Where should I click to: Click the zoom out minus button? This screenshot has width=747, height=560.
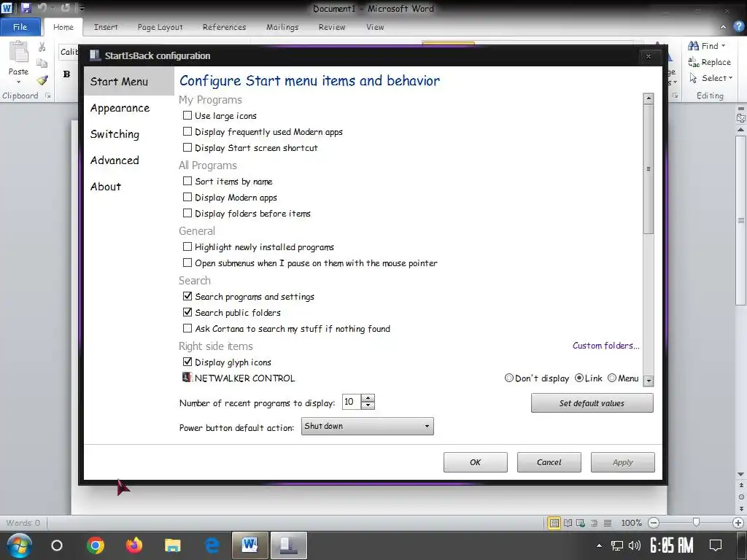(654, 523)
